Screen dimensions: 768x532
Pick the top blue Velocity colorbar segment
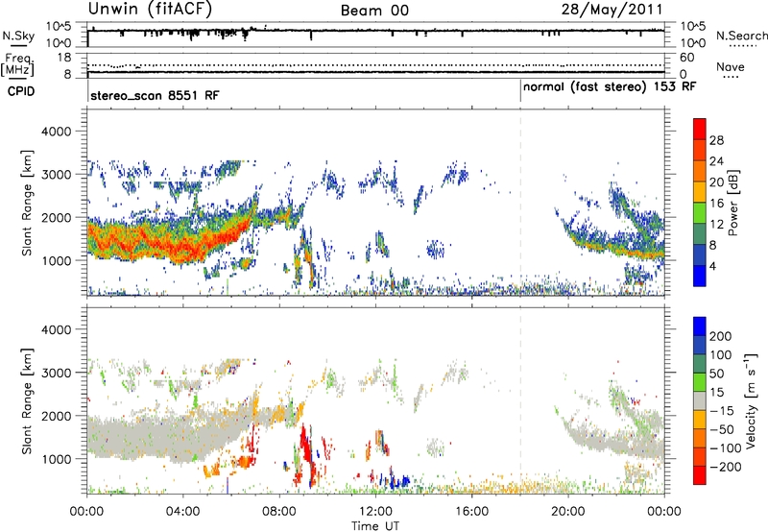tap(700, 326)
